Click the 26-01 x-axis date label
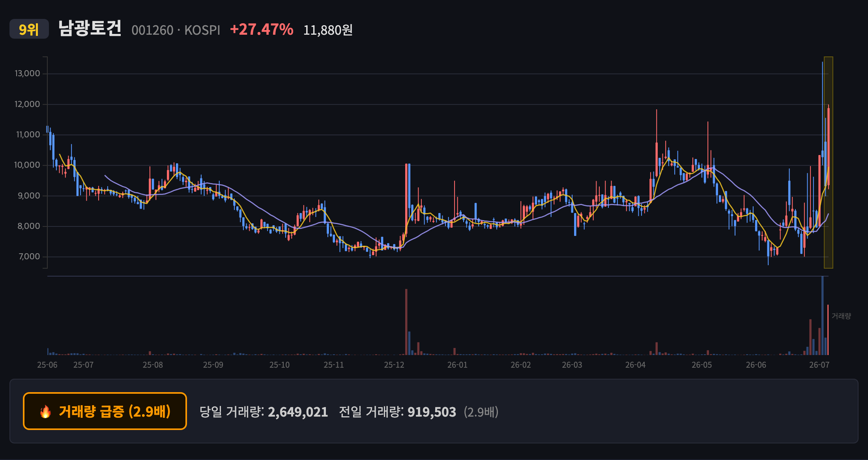Screen dimensions: 868x460 (457, 365)
